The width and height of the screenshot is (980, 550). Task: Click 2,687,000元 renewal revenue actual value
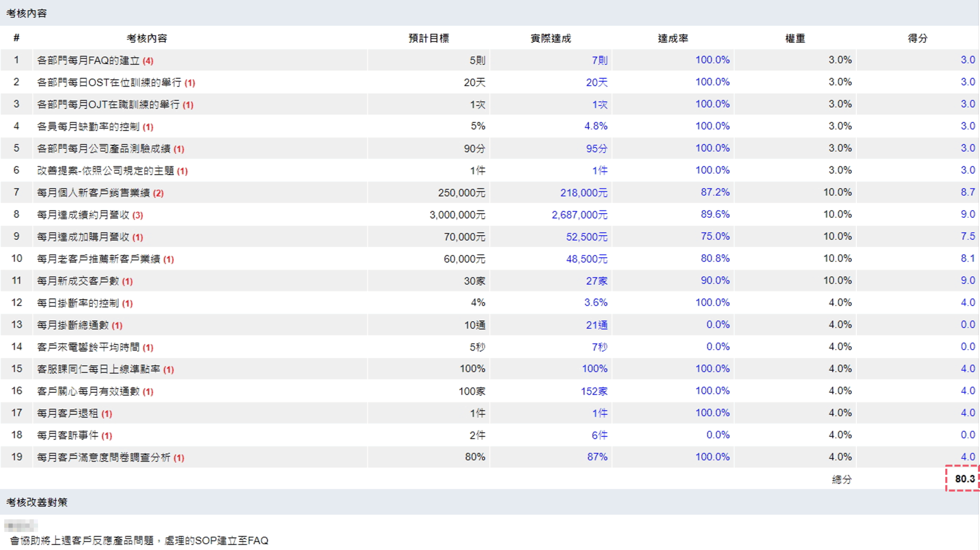tap(579, 215)
